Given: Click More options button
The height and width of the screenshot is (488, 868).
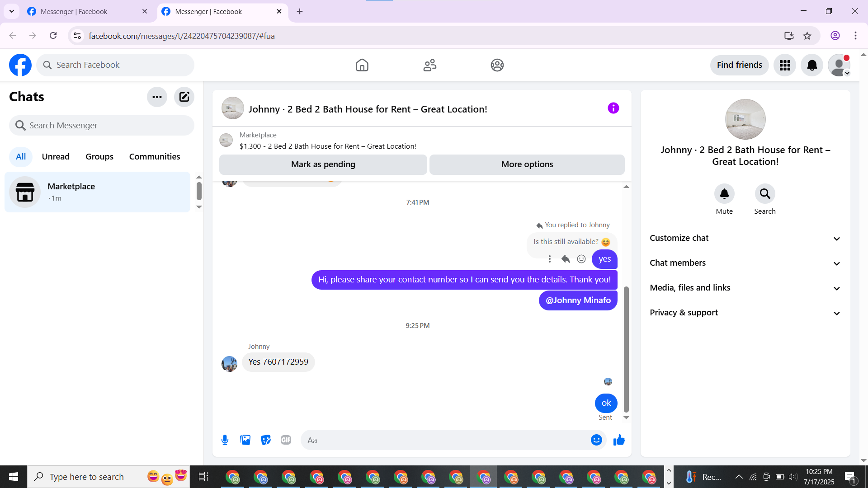Looking at the screenshot, I should coord(527,164).
